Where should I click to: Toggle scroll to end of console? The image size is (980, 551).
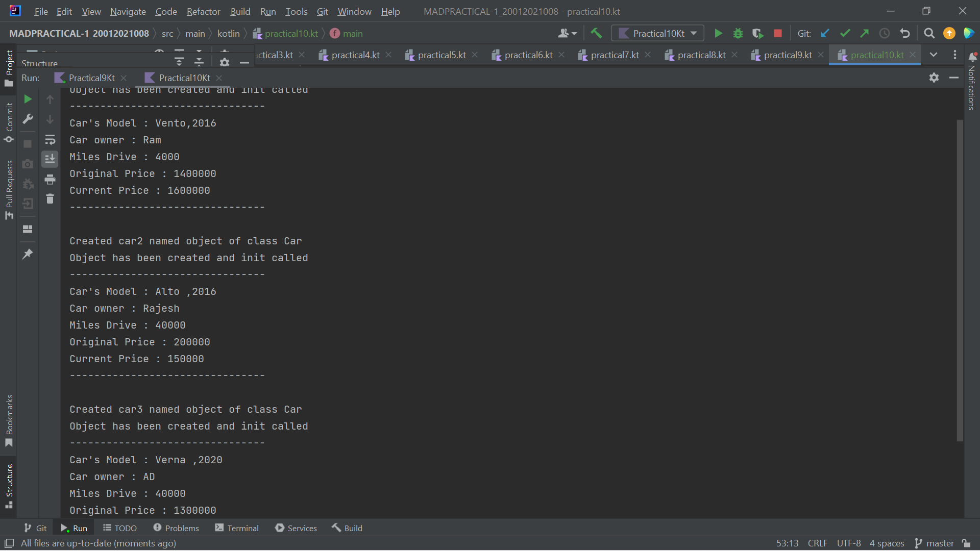coord(50,159)
